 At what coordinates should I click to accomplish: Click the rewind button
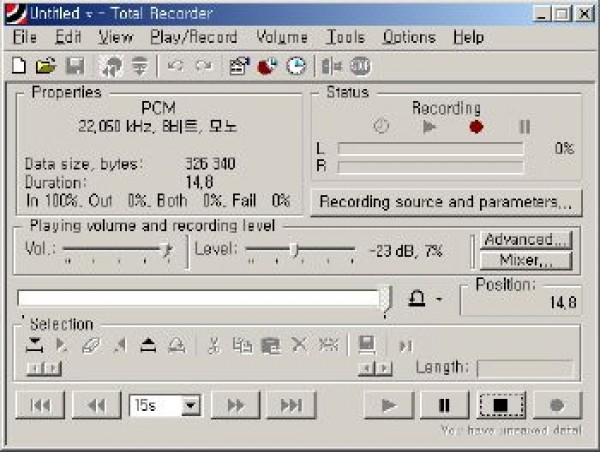click(x=97, y=405)
